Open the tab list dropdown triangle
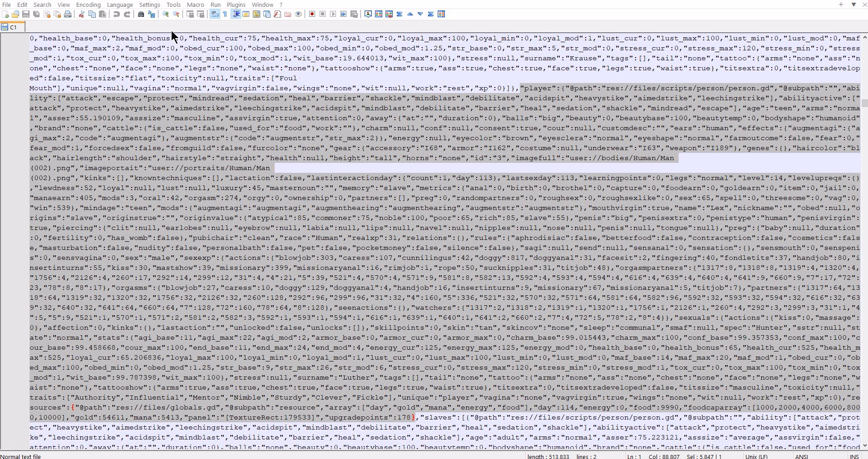 tap(853, 5)
